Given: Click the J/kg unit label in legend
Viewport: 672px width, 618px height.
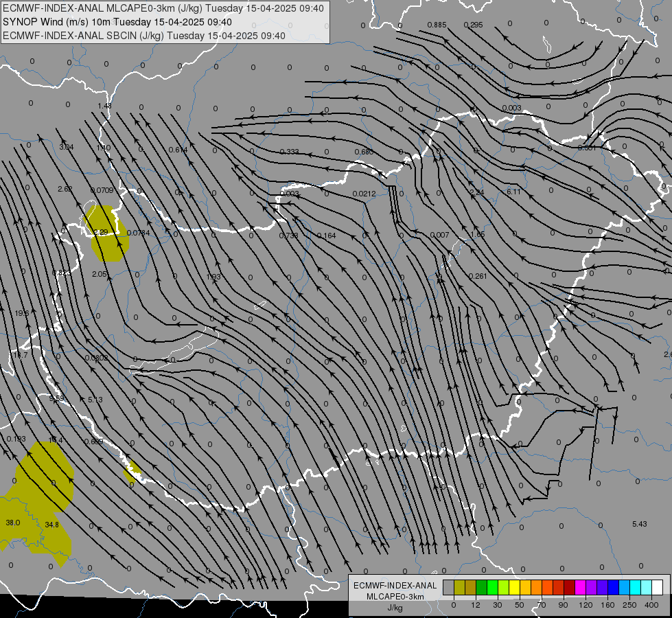Looking at the screenshot, I should tap(395, 608).
